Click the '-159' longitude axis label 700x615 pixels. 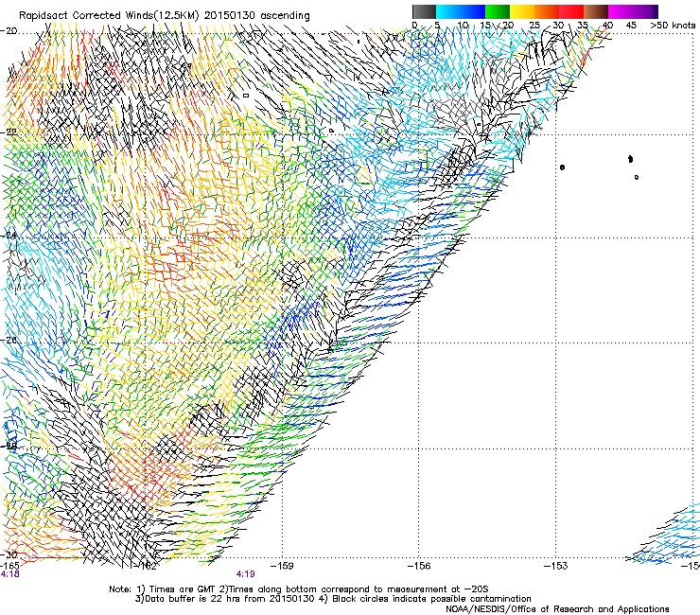(x=282, y=566)
